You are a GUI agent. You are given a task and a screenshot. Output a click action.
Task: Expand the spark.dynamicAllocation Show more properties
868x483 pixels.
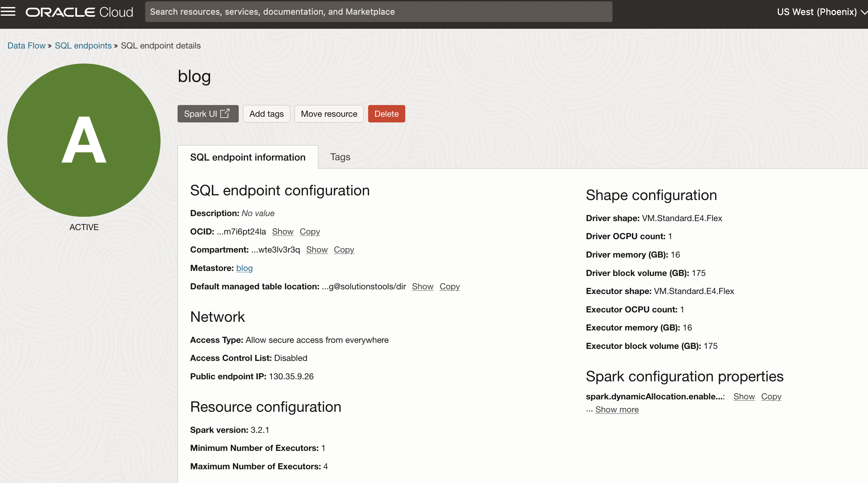tap(616, 409)
